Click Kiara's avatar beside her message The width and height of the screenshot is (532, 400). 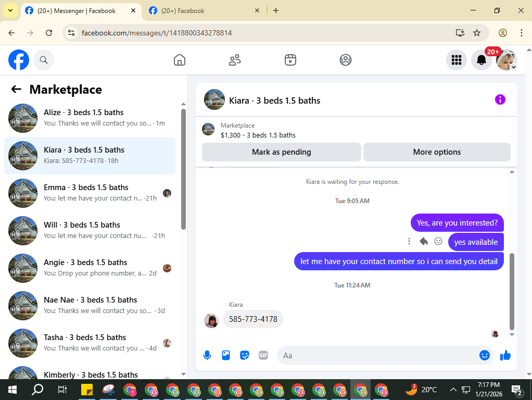pyautogui.click(x=211, y=320)
